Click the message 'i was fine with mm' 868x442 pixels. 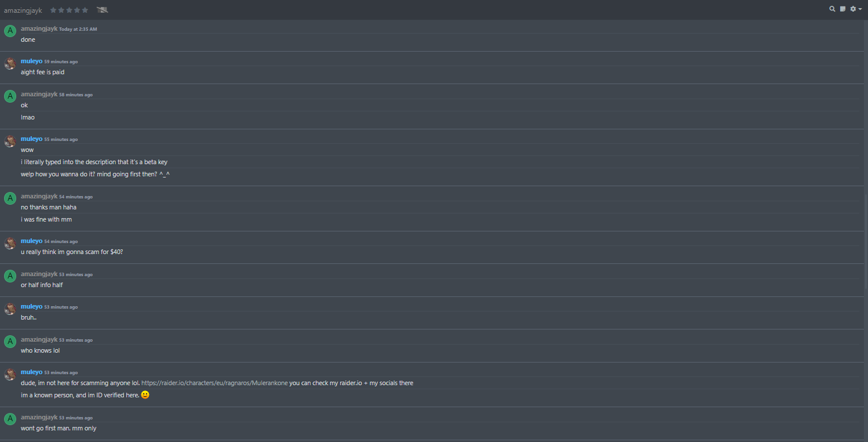pyautogui.click(x=46, y=219)
